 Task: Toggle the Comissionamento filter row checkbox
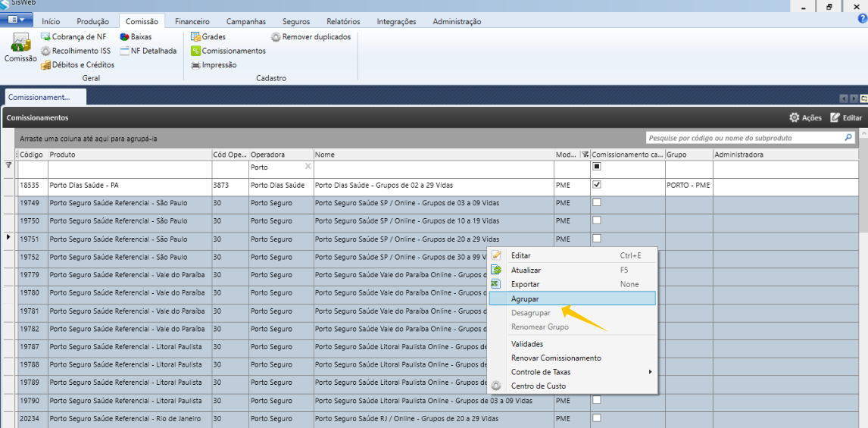point(597,166)
